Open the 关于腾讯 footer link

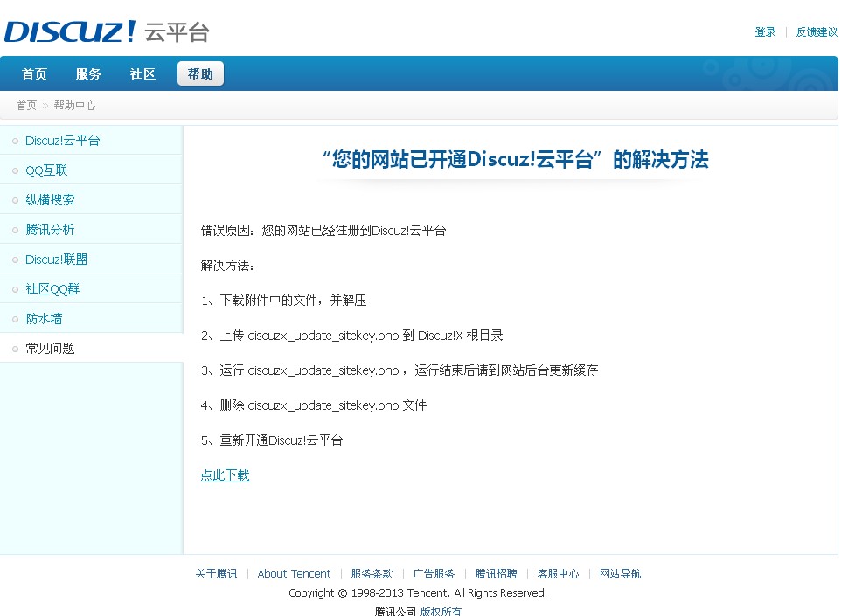[x=216, y=574]
